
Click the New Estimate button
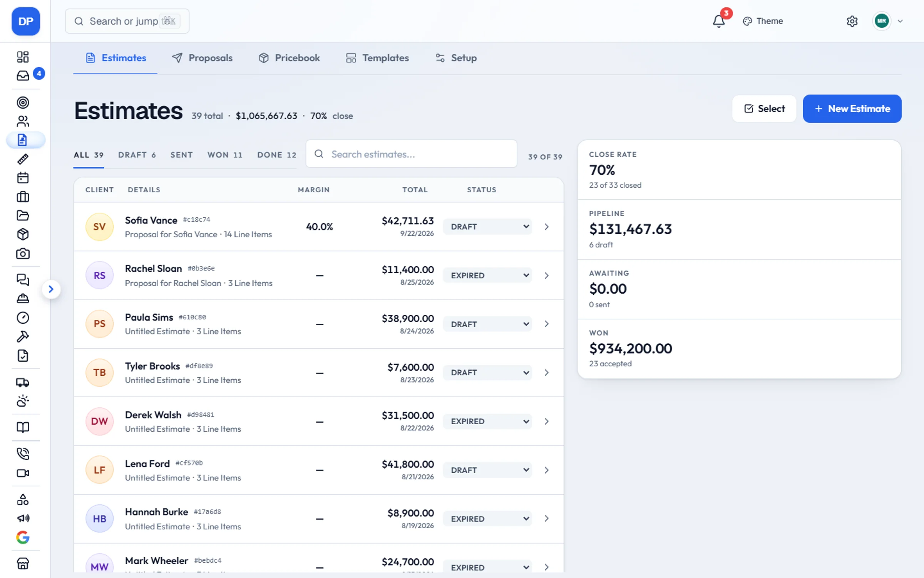click(852, 109)
